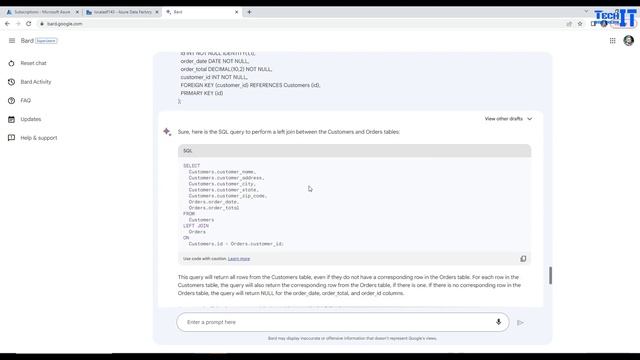Click the Bard logo text
The image size is (640, 360).
(27, 40)
